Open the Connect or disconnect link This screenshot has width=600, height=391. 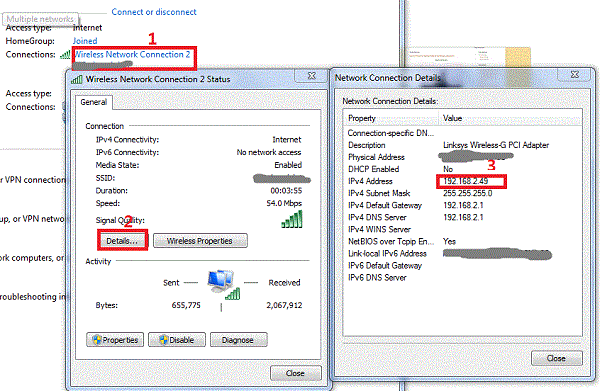[x=154, y=12]
